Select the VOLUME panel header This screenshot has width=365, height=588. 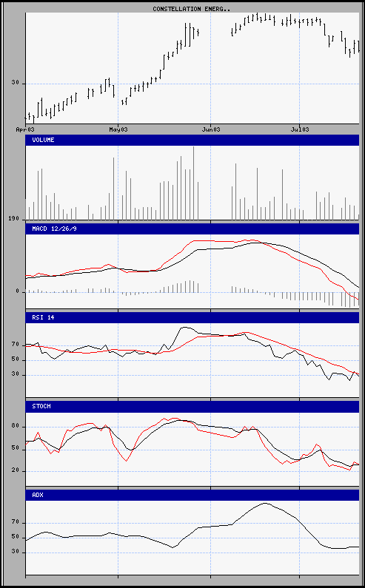192,141
